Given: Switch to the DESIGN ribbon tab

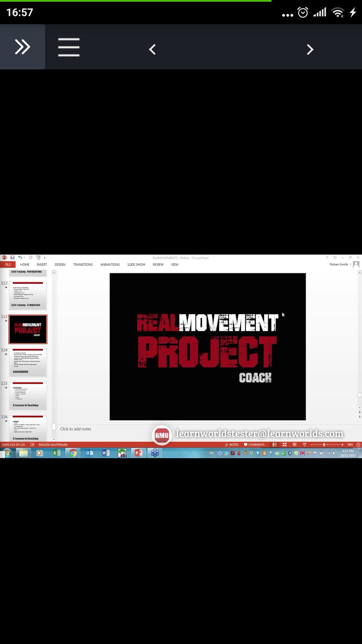Looking at the screenshot, I should pyautogui.click(x=60, y=265).
